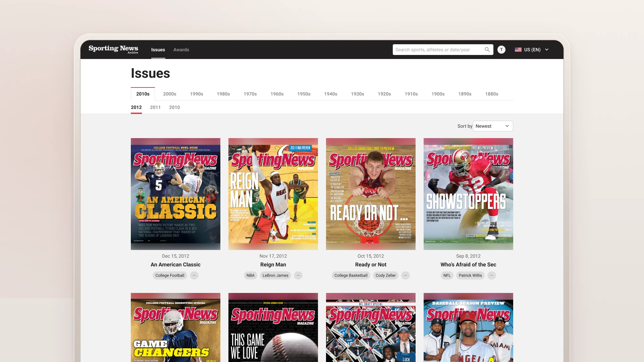This screenshot has width=644, height=362.
Task: Click the LeBron James tag
Action: click(x=275, y=276)
